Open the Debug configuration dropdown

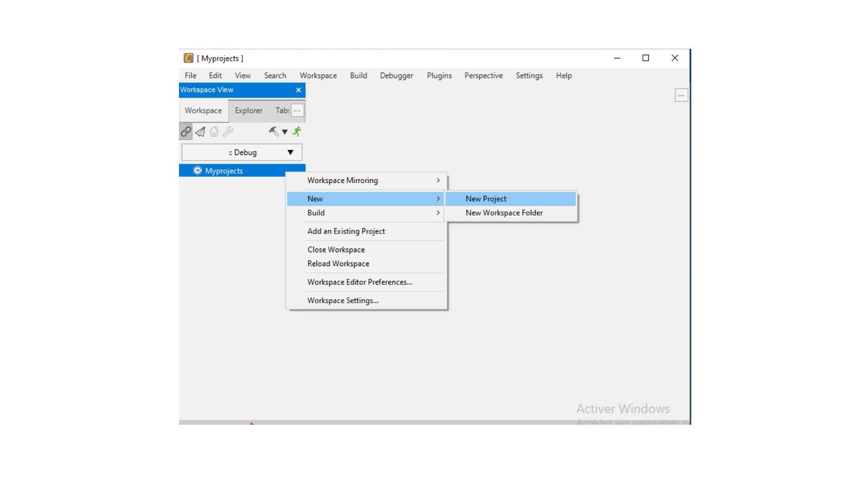point(242,152)
